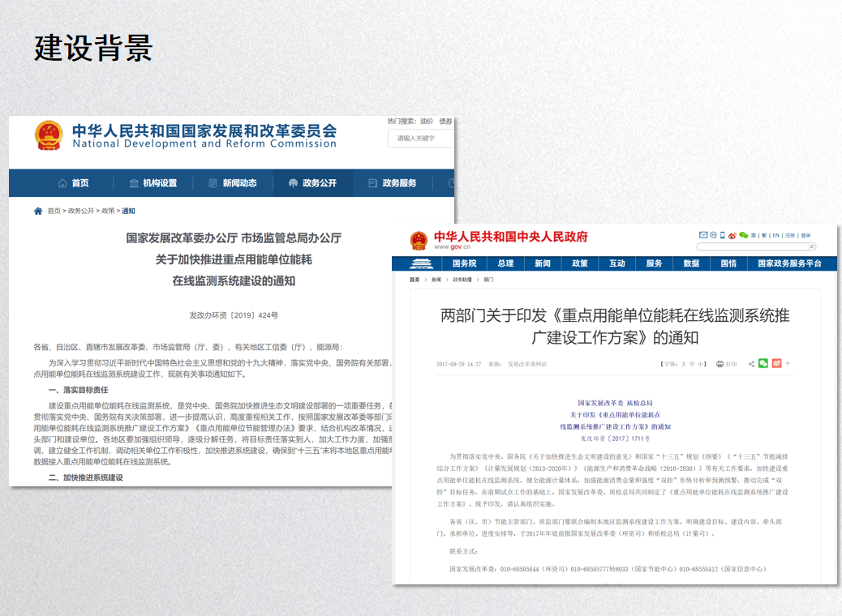Screen dimensions: 842x616
Task: Click the NDRC keyword search input field
Action: click(422, 138)
